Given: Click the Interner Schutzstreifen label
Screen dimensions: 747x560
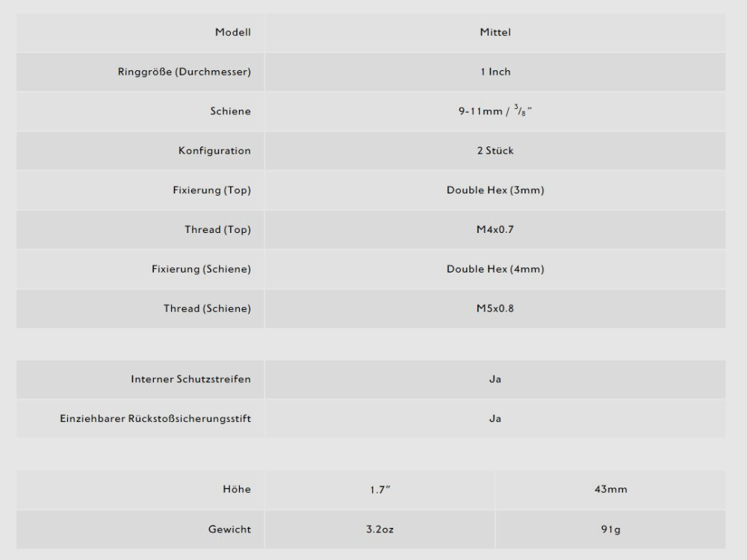Looking at the screenshot, I should pos(190,379).
